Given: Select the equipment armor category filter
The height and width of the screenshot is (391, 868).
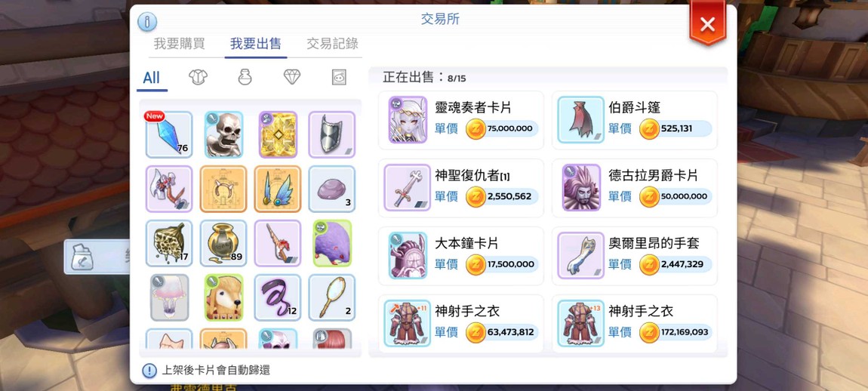Looking at the screenshot, I should click(x=199, y=77).
